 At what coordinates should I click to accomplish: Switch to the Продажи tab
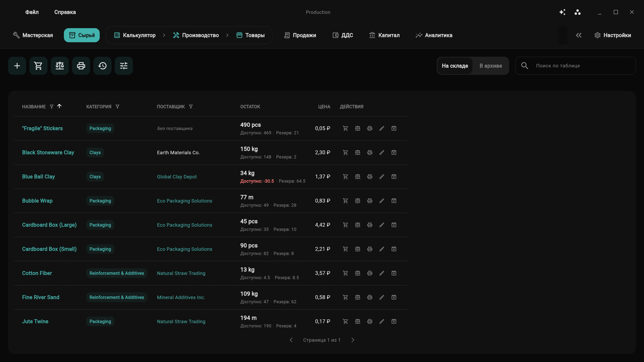(x=300, y=35)
